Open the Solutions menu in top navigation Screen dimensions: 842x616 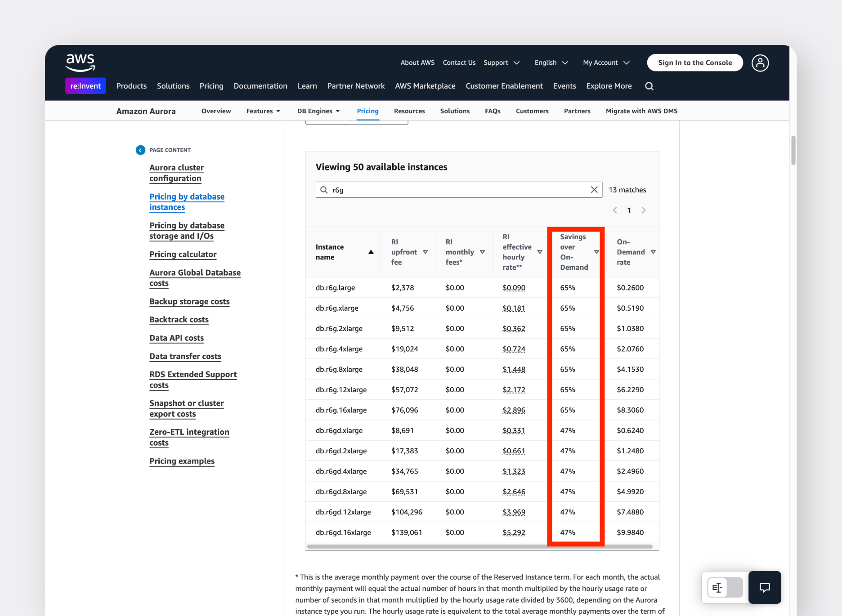(x=173, y=86)
